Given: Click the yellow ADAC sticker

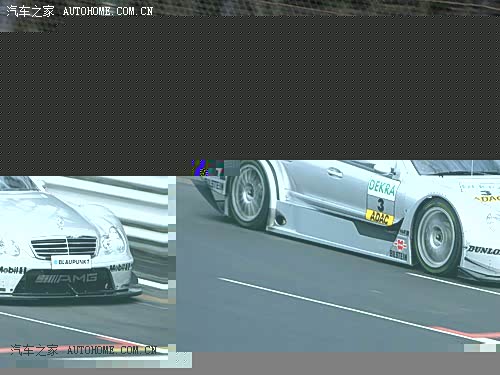Looking at the screenshot, I should click(x=379, y=217).
